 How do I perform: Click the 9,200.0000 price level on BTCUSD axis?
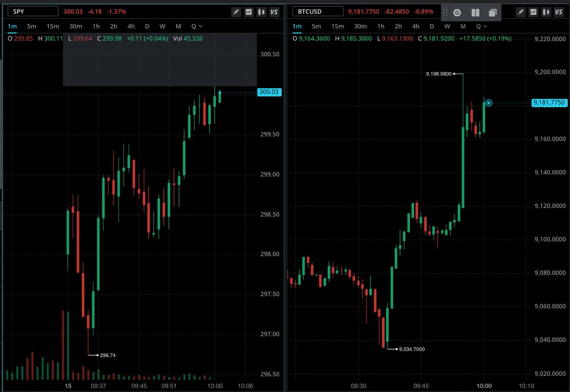(x=550, y=72)
